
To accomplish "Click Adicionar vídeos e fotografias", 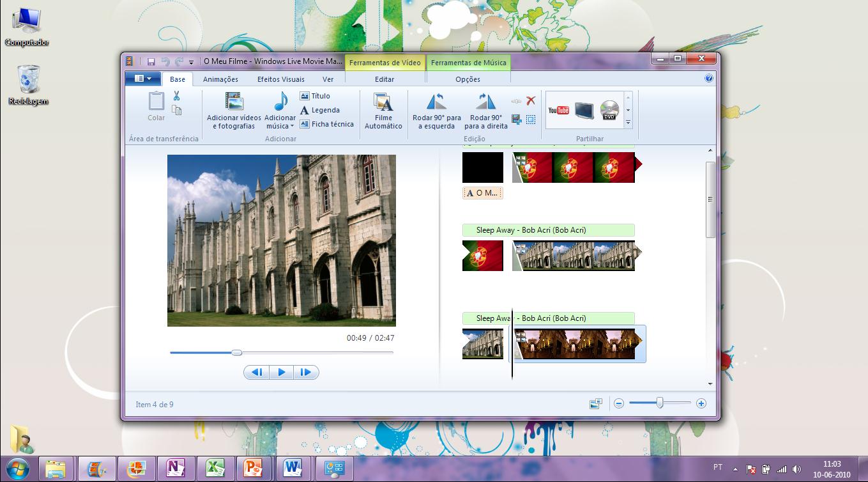I will [x=234, y=110].
